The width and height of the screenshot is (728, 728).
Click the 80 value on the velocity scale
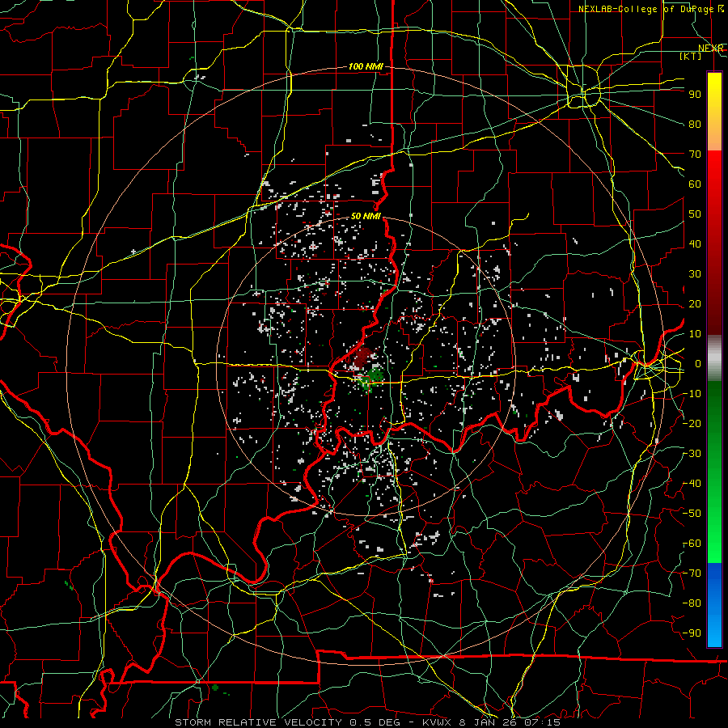pos(695,124)
